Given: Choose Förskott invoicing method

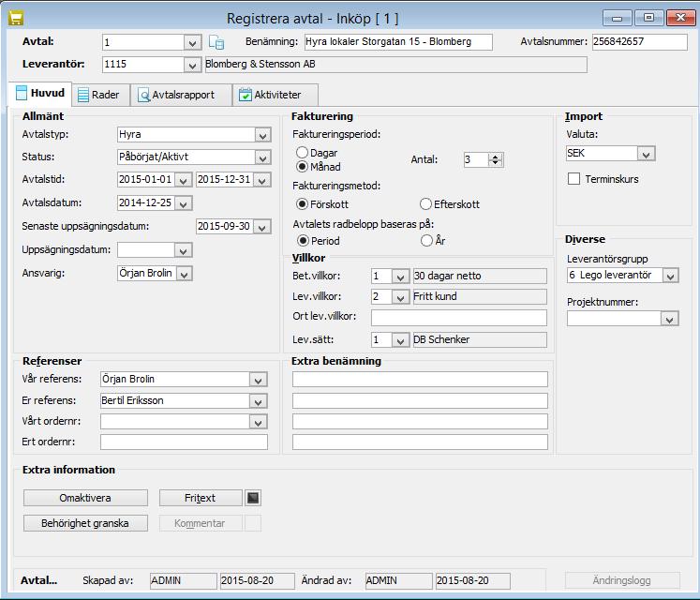Looking at the screenshot, I should (x=303, y=204).
